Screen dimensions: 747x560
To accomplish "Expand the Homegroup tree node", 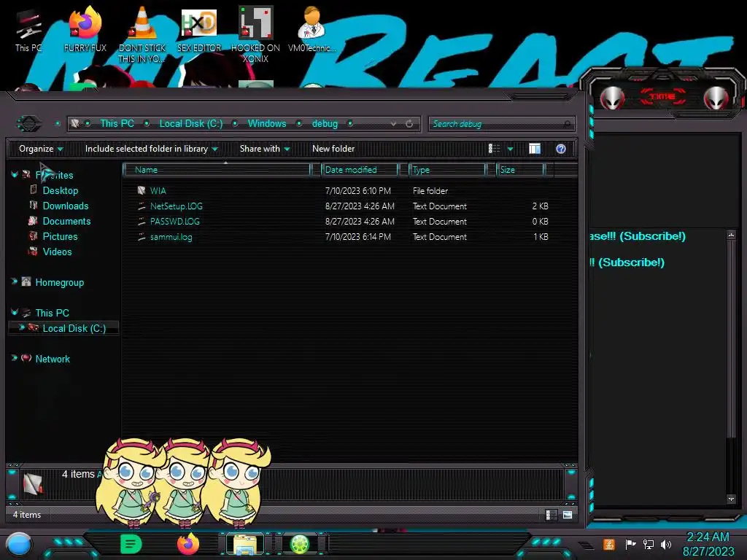I will [x=15, y=282].
